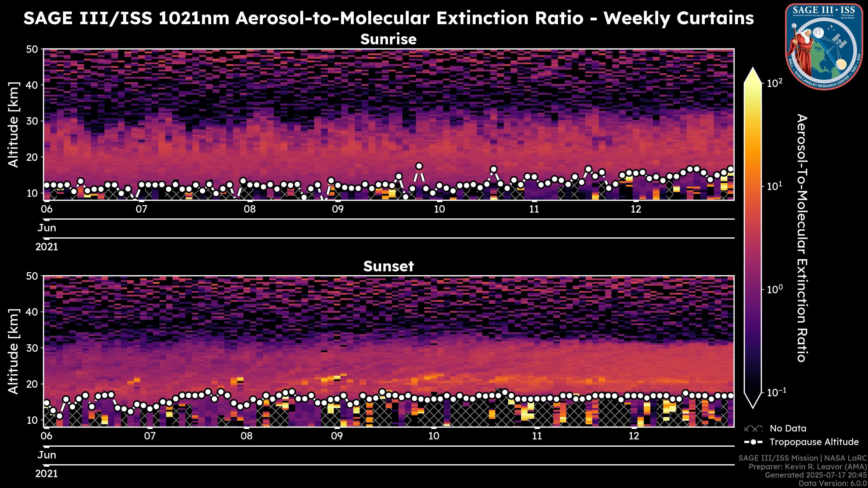This screenshot has width=868, height=488.
Task: Click the 12 date tick under Sunset plot
Action: click(634, 436)
